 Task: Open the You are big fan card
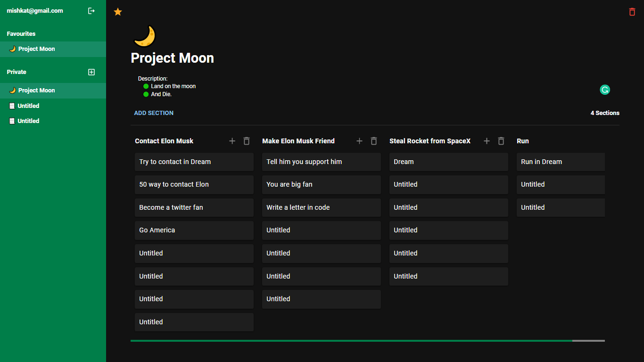click(x=322, y=185)
